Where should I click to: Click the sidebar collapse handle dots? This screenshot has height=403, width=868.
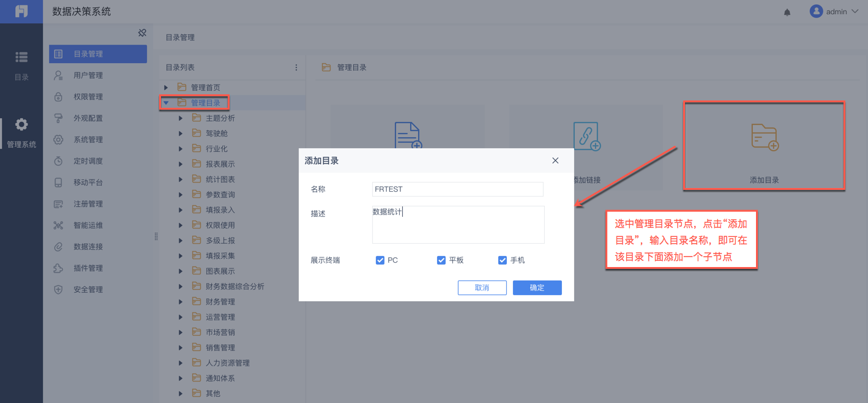click(156, 236)
